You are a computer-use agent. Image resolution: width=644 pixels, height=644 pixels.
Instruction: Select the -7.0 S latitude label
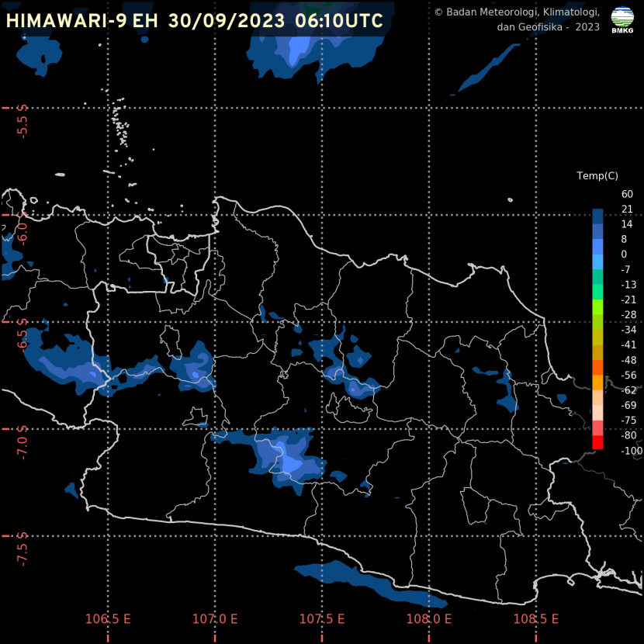coord(23,442)
